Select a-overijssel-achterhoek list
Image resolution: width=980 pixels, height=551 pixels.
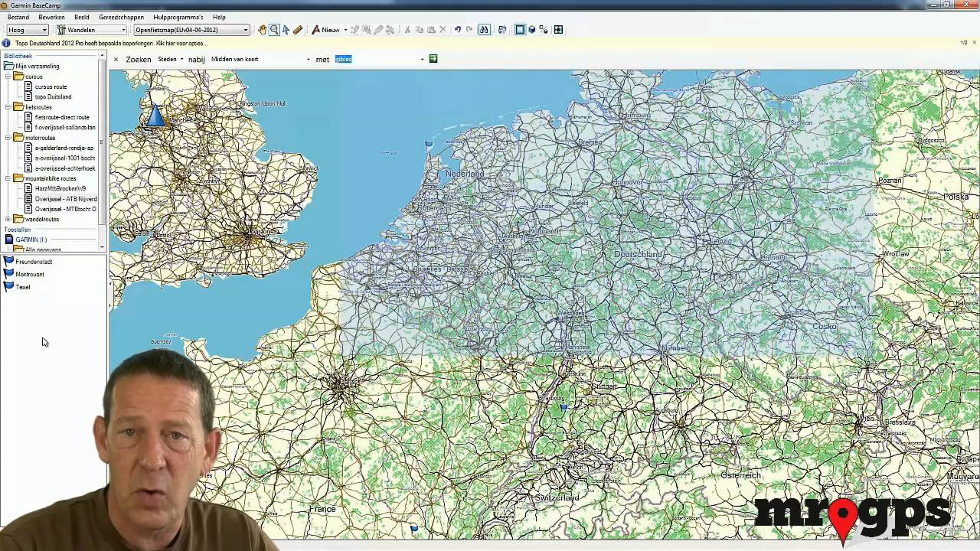(x=65, y=168)
